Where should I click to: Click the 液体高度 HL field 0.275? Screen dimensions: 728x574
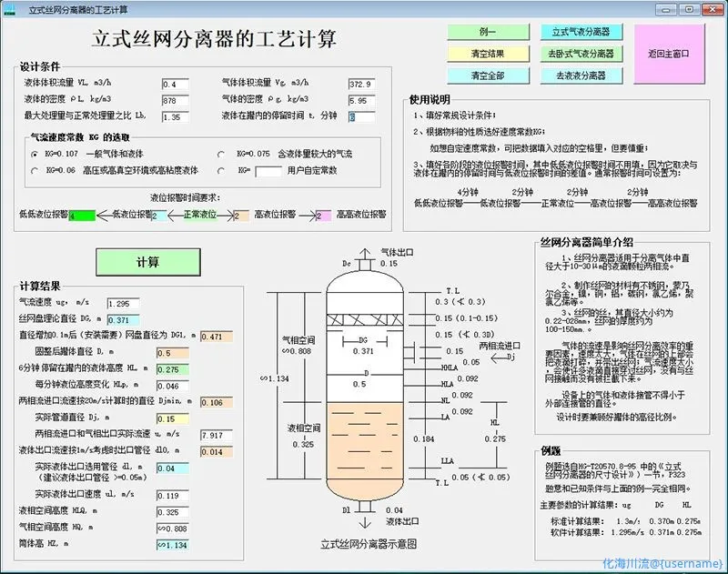point(173,370)
